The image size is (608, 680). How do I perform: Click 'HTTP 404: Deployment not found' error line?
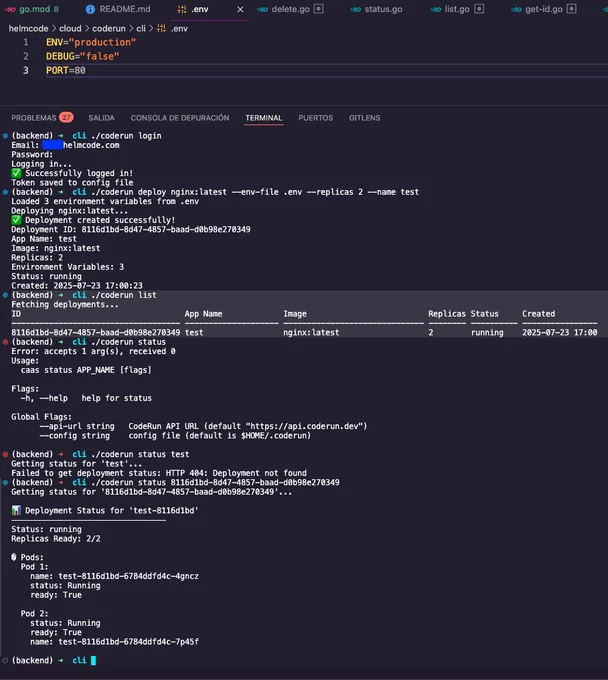(159, 473)
